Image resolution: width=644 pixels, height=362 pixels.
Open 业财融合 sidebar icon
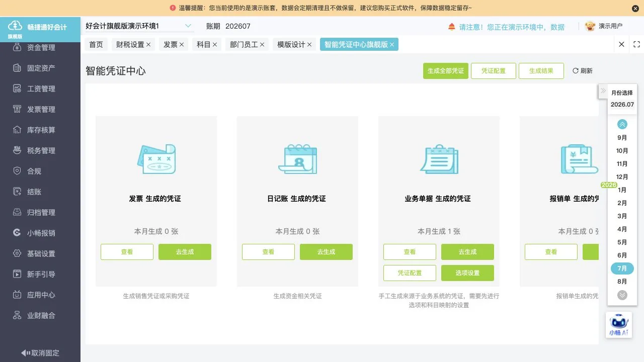(17, 315)
